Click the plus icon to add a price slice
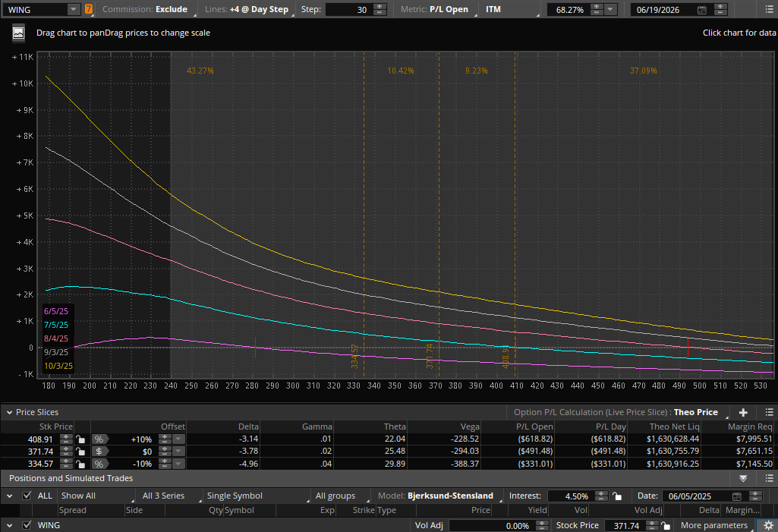This screenshot has height=532, width=778. (743, 412)
